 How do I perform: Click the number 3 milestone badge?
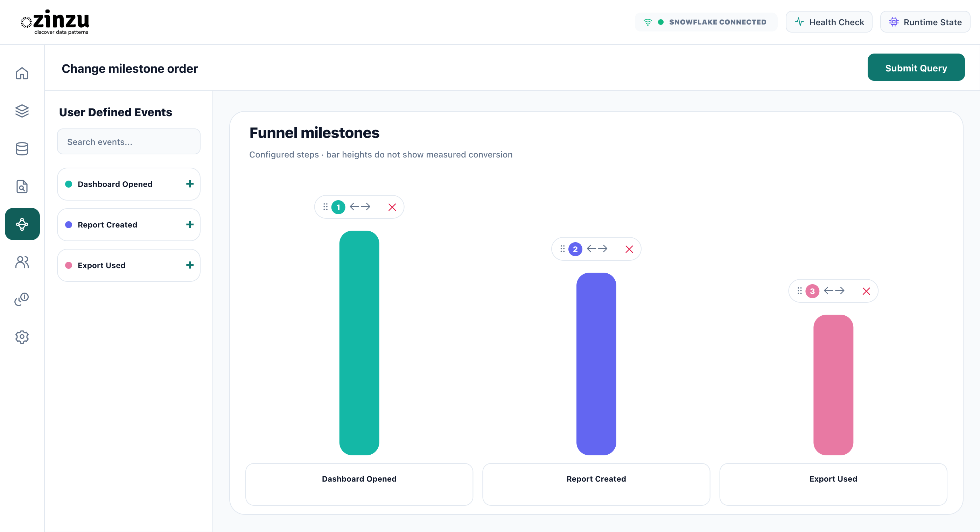812,291
